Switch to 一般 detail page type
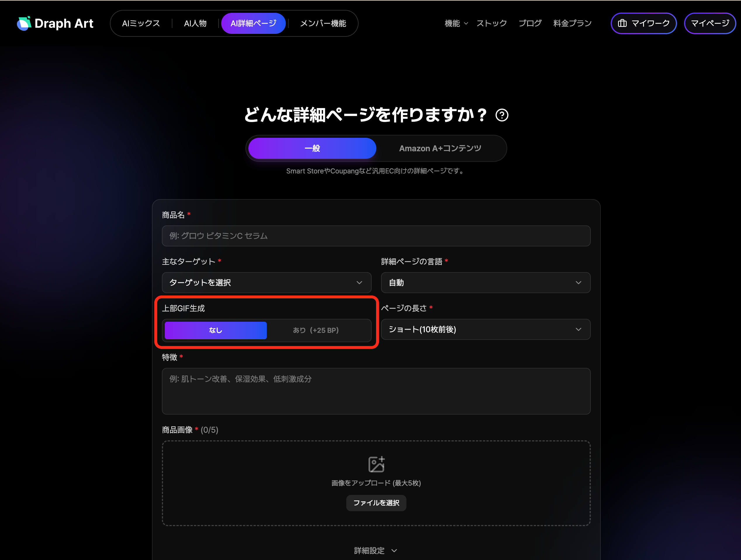741x560 pixels. (x=312, y=148)
